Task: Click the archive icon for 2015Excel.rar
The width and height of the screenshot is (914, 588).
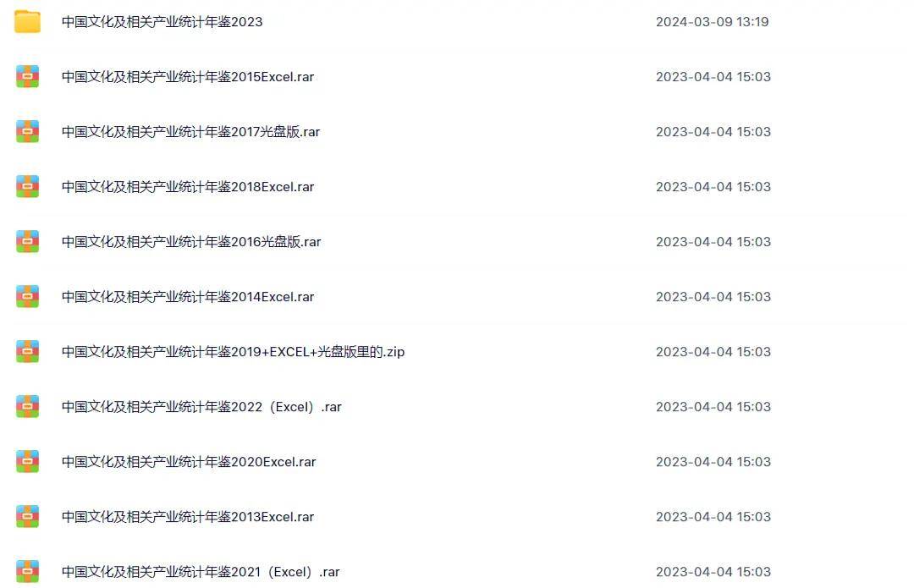Action: [27, 76]
